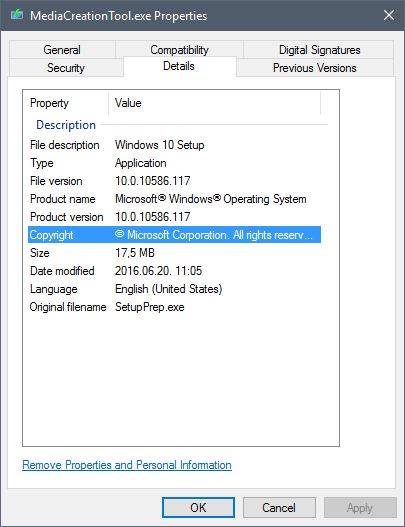This screenshot has height=527, width=405.
Task: Select the File version row
Action: (x=174, y=181)
